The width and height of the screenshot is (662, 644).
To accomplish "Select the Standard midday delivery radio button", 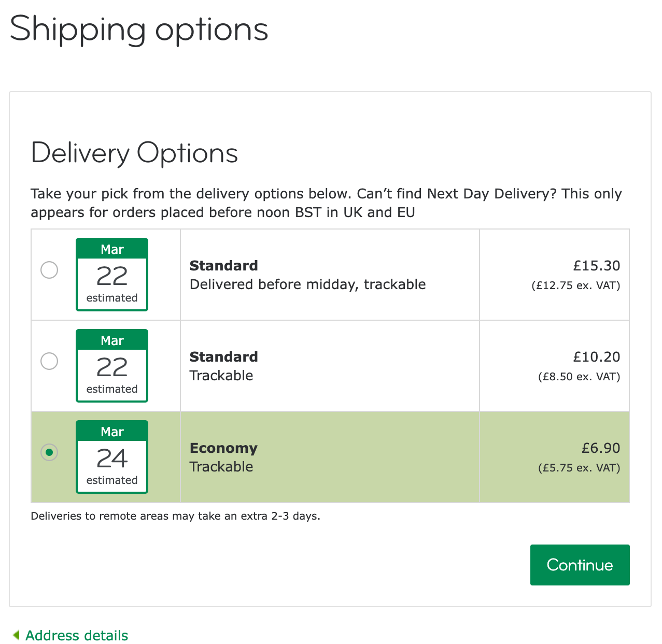I will click(x=49, y=270).
